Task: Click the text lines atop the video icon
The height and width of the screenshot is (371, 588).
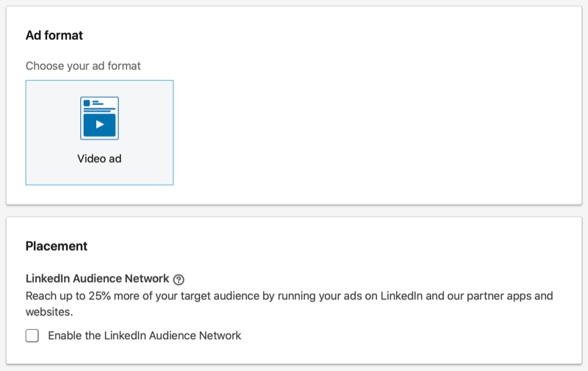Action: (x=99, y=106)
